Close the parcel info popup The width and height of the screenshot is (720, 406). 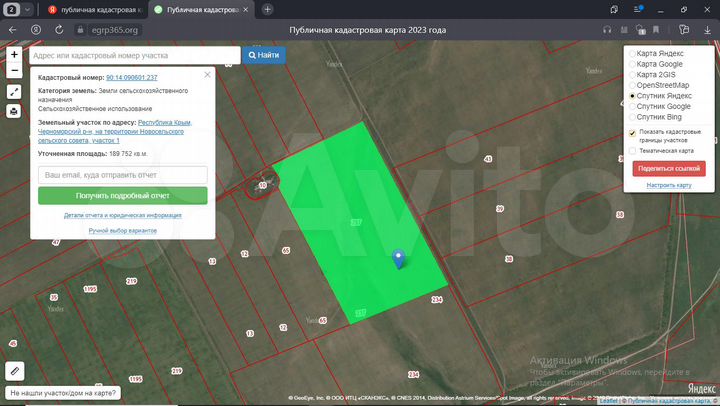(x=207, y=73)
